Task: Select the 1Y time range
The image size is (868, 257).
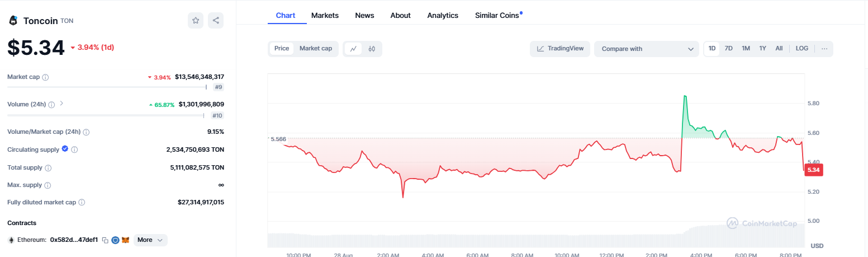Action: [762, 49]
